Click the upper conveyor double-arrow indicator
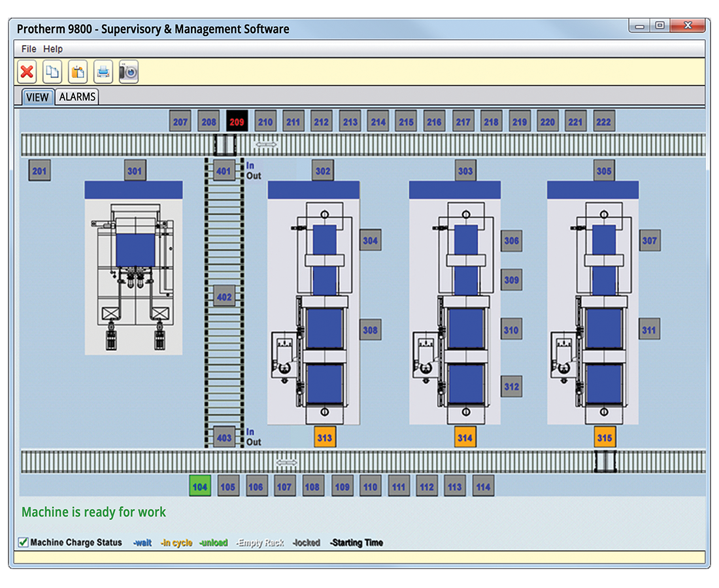Viewport: 719px width, 588px height. coord(265,144)
